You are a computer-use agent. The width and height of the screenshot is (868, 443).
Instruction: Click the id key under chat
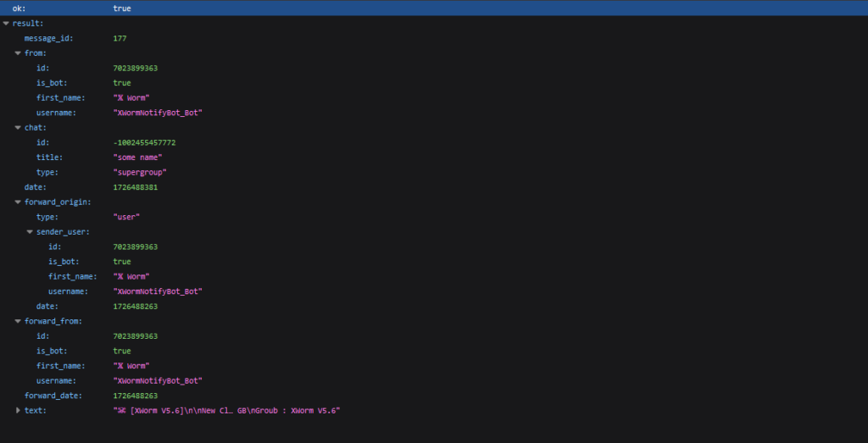(43, 142)
